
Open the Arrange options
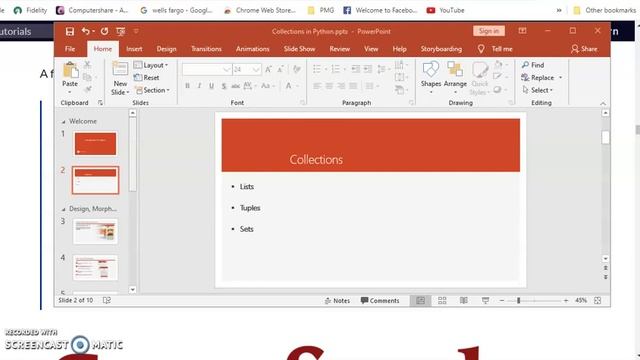pos(455,76)
